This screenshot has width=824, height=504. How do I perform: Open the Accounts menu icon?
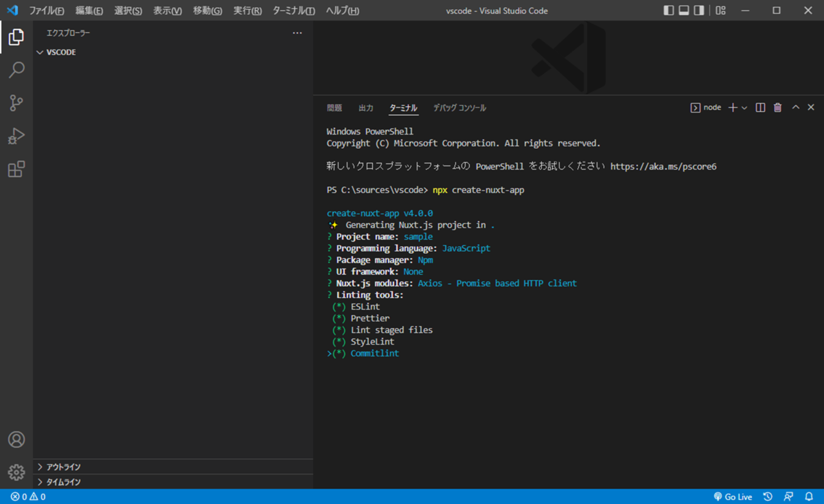coord(16,439)
